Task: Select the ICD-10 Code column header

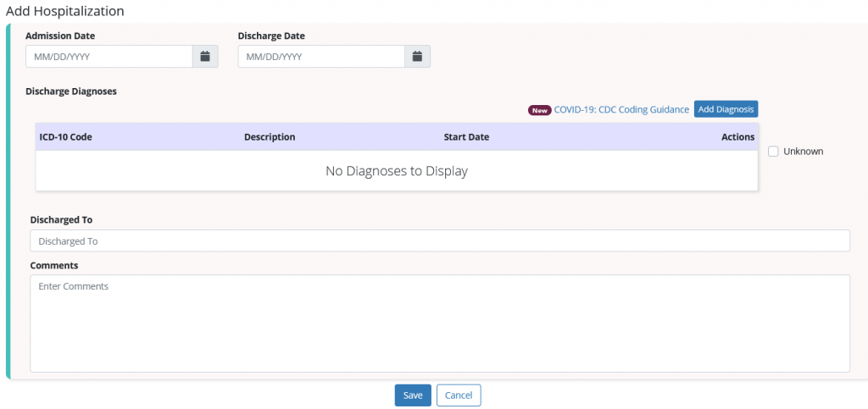Action: coord(66,137)
